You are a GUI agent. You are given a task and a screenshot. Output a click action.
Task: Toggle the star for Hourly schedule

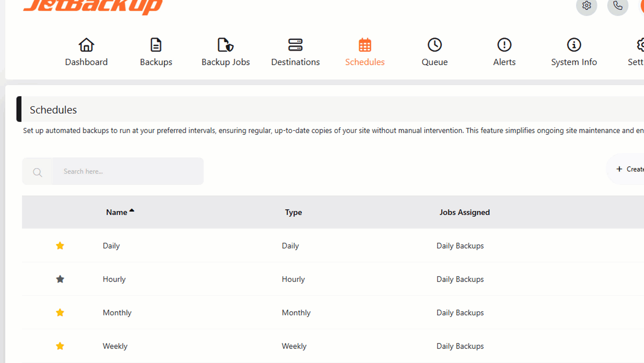pyautogui.click(x=60, y=279)
